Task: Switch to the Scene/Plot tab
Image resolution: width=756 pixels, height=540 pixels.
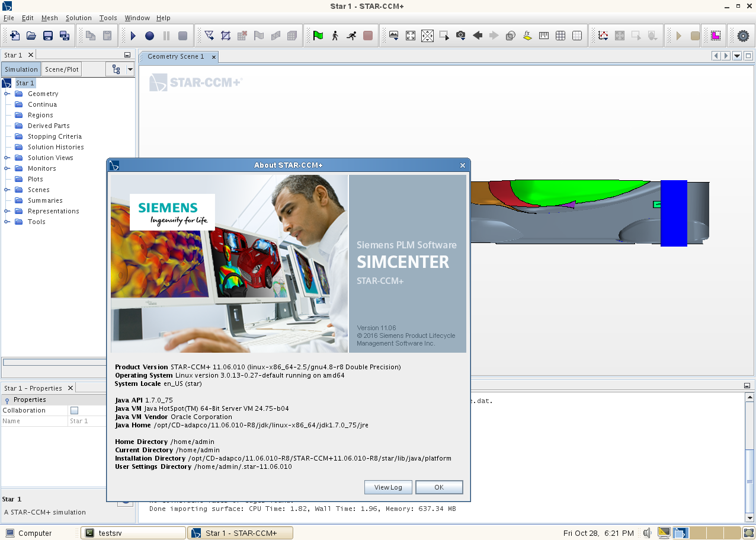Action: click(62, 69)
